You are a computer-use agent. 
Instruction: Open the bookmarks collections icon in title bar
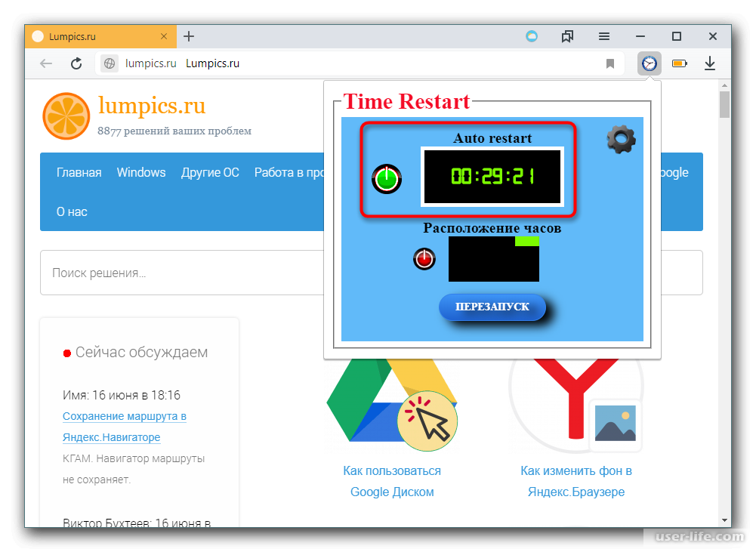click(x=567, y=36)
